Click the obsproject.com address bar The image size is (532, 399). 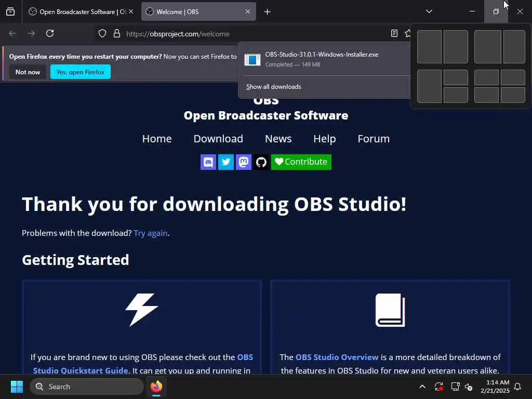coord(178,34)
